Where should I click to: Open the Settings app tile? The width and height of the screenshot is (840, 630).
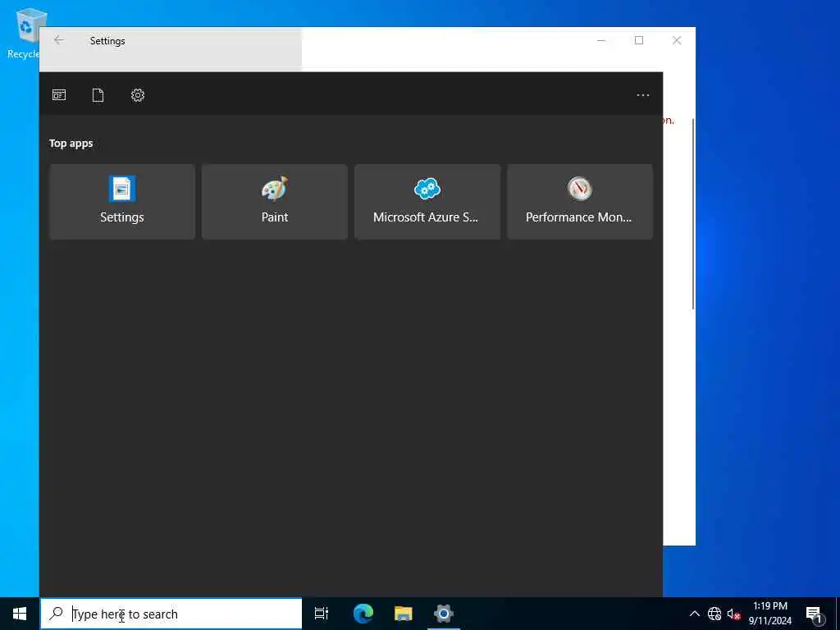pyautogui.click(x=122, y=202)
